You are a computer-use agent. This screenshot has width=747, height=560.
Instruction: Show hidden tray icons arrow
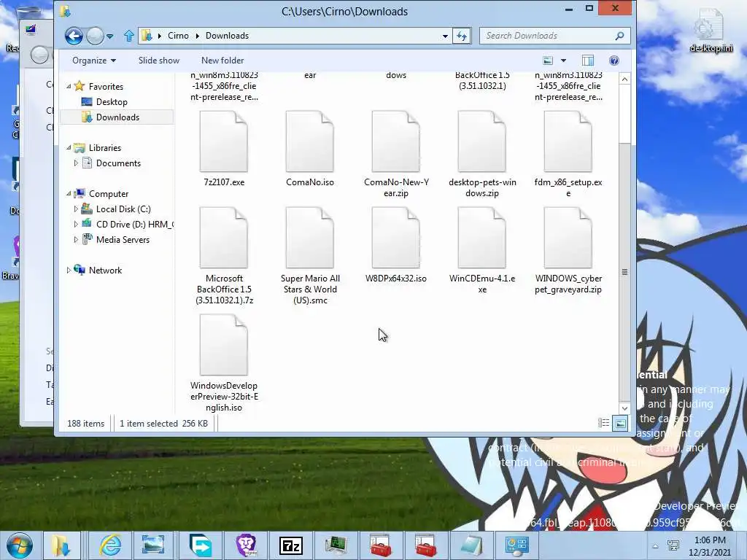click(x=656, y=546)
